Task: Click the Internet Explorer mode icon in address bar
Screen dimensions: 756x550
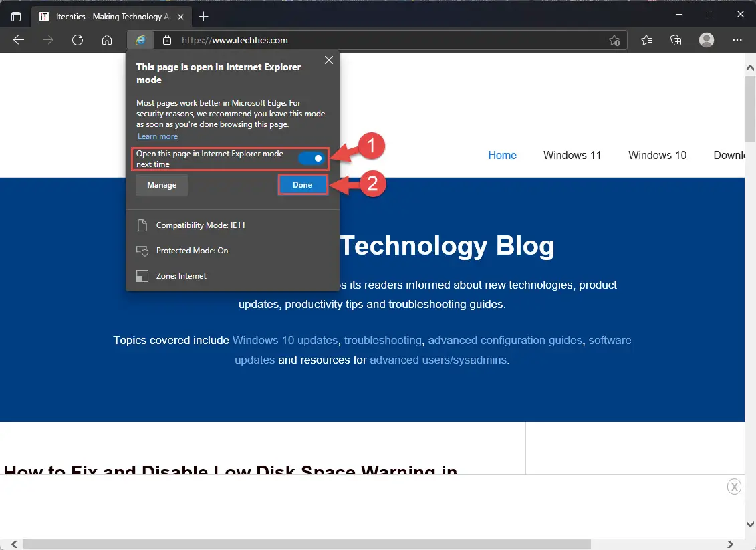Action: pos(140,39)
